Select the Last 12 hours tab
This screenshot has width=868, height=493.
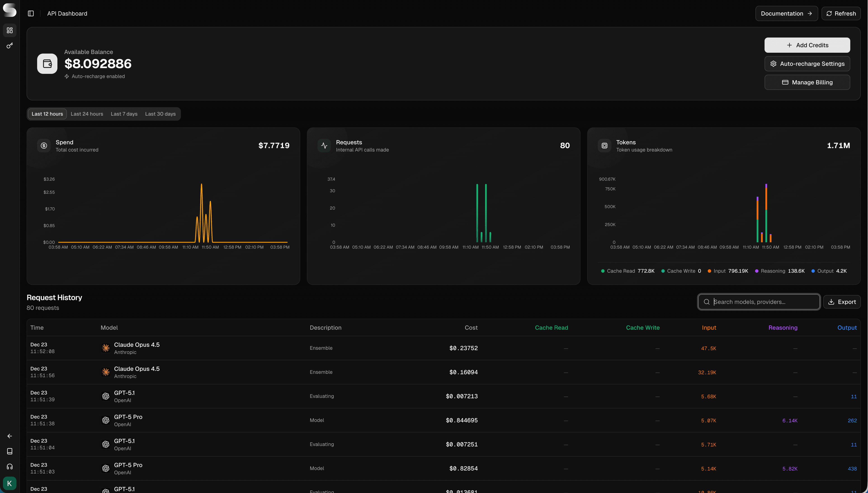(47, 114)
